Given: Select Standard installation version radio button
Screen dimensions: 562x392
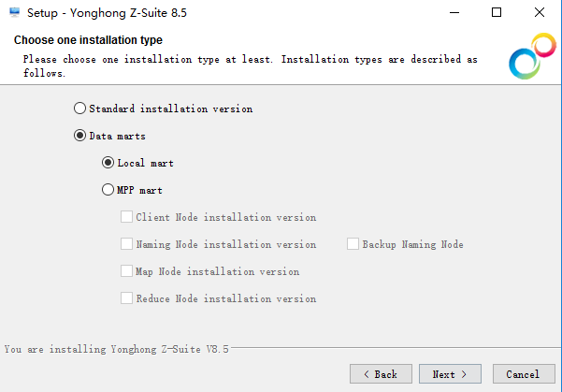Looking at the screenshot, I should 79,109.
